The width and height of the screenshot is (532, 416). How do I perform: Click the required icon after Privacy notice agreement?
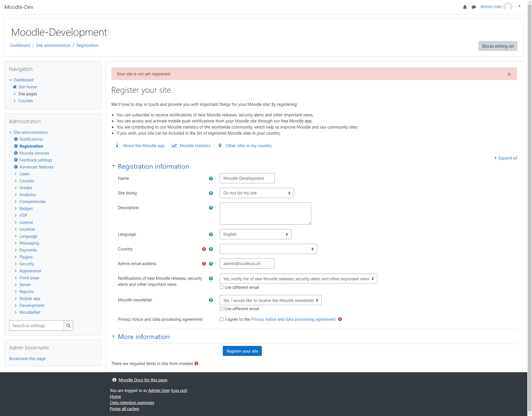coord(340,319)
